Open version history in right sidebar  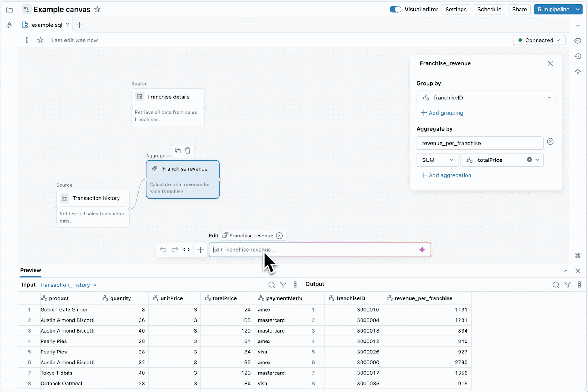click(578, 56)
